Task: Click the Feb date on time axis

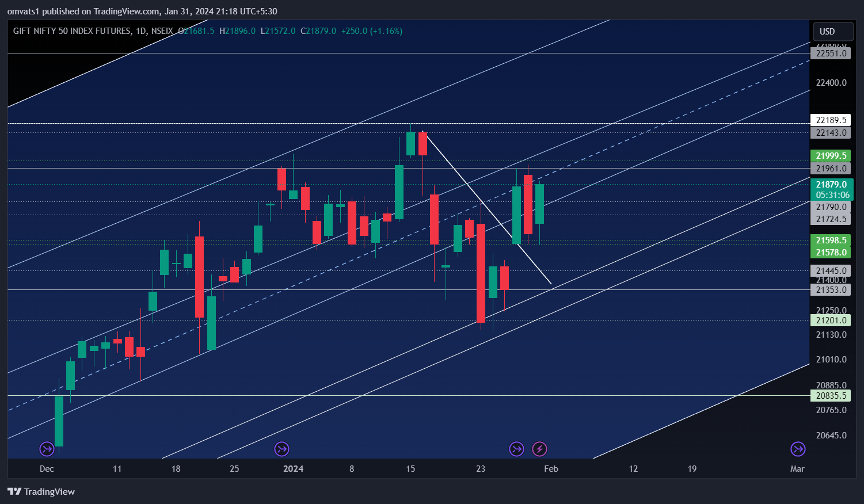Action: coord(551,469)
